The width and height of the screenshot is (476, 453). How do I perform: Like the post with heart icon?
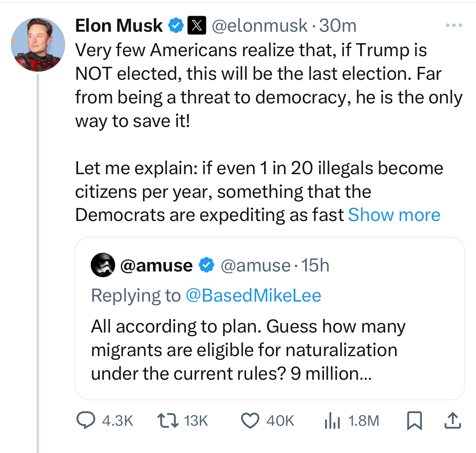pyautogui.click(x=250, y=421)
